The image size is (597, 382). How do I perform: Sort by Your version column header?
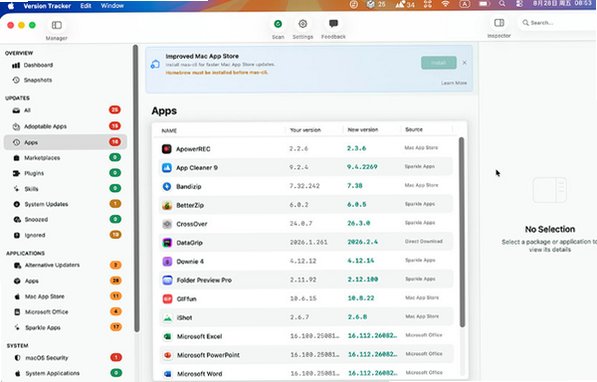tap(305, 130)
